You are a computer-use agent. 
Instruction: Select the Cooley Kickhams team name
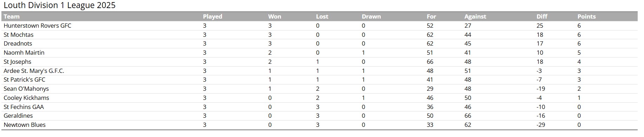[x=26, y=98]
